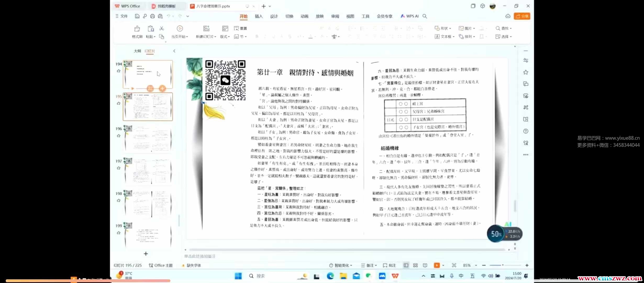Click the search magnifier in ribbon tabs

coord(425,16)
